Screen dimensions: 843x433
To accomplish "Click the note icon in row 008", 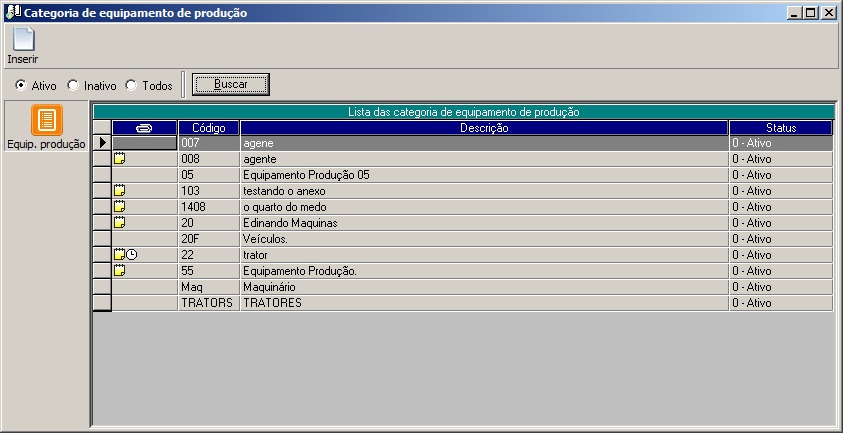I will click(x=120, y=159).
